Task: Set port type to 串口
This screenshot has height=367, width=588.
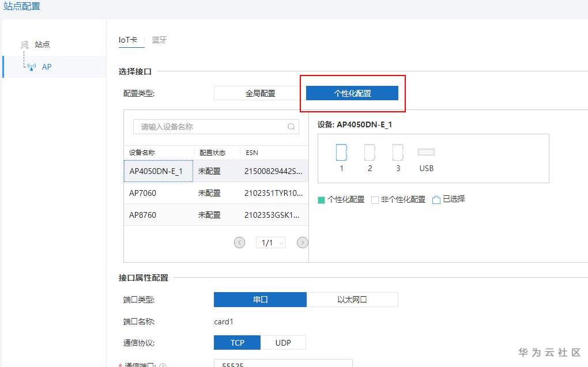Action: tap(260, 300)
